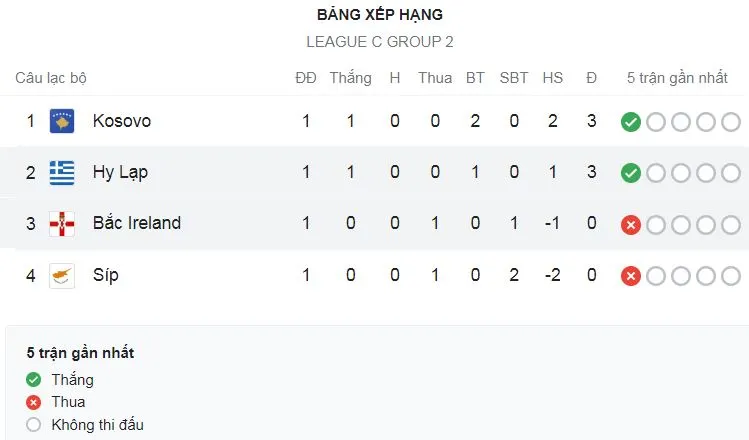
Task: Click the grey Không thi đấu legend circle
Action: tap(34, 425)
